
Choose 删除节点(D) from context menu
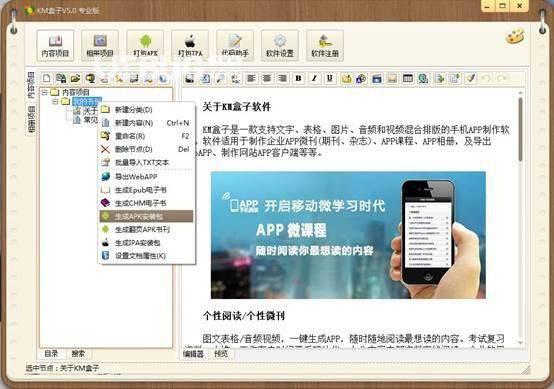(146, 149)
